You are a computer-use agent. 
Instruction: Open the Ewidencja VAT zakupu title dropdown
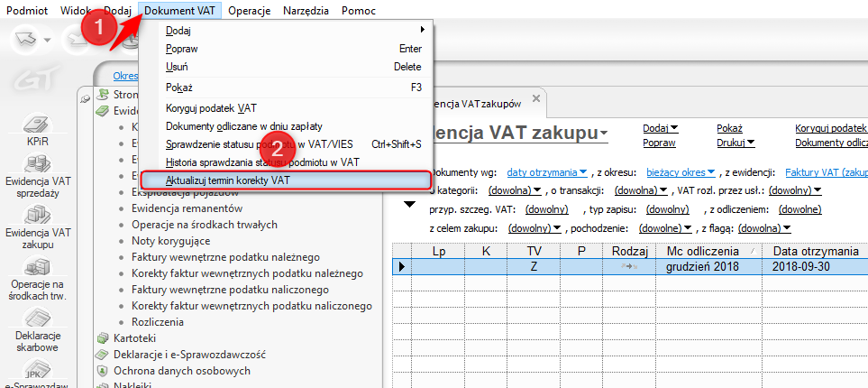(x=603, y=134)
